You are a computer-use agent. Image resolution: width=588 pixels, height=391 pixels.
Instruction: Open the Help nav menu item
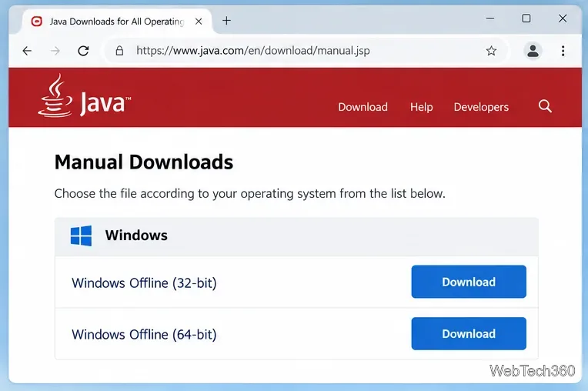point(421,107)
